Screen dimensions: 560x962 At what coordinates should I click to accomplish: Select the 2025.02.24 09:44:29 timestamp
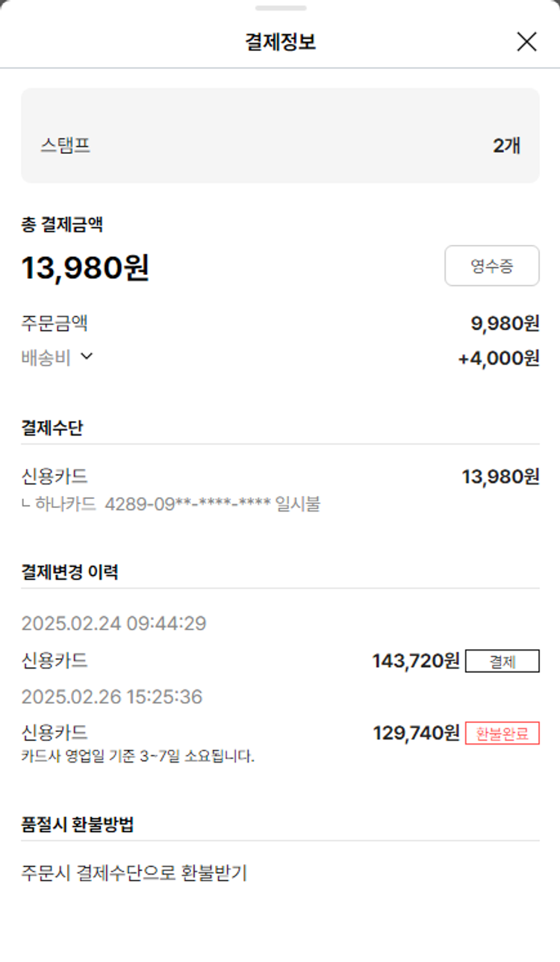pos(113,624)
